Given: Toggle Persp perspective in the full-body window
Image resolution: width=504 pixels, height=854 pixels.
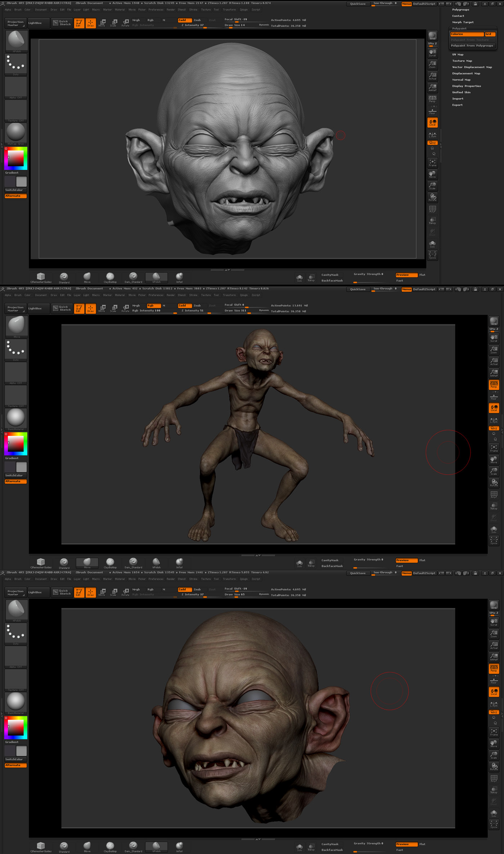Looking at the screenshot, I should click(x=494, y=385).
